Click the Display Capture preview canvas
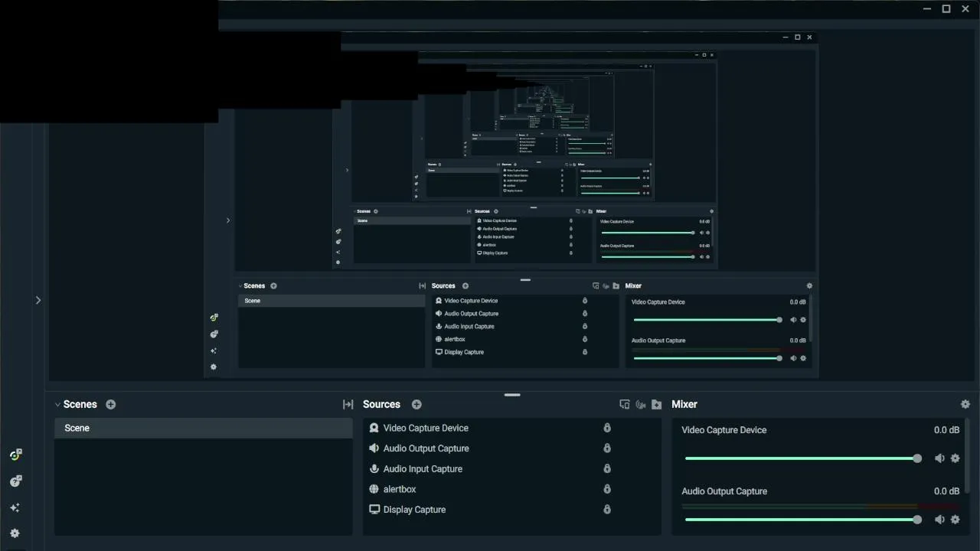Screen dimensions: 980x551 511,207
